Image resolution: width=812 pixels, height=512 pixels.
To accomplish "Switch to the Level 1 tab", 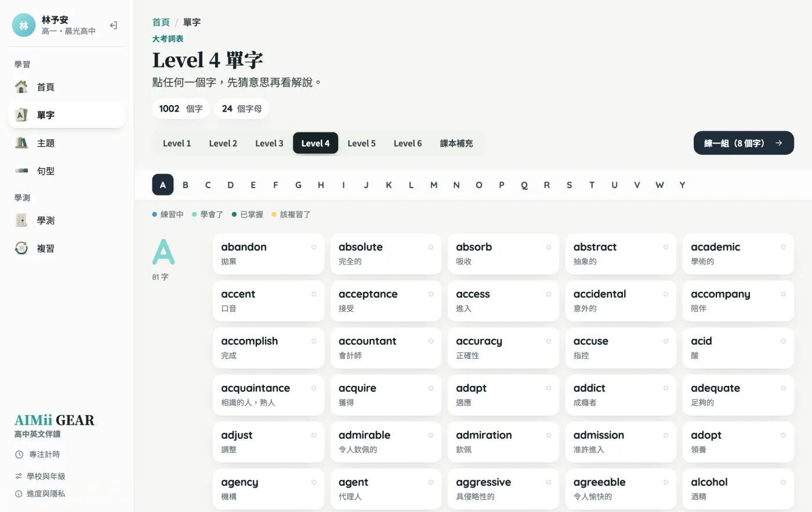I will [x=177, y=143].
